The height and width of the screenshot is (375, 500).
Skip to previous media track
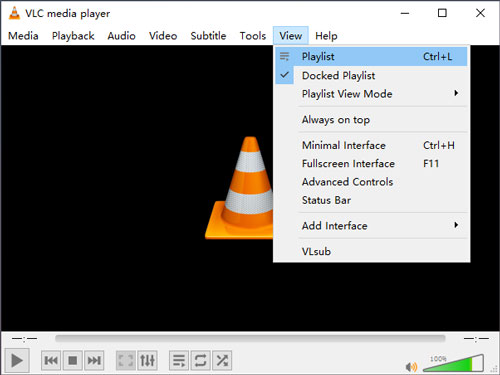(51, 360)
